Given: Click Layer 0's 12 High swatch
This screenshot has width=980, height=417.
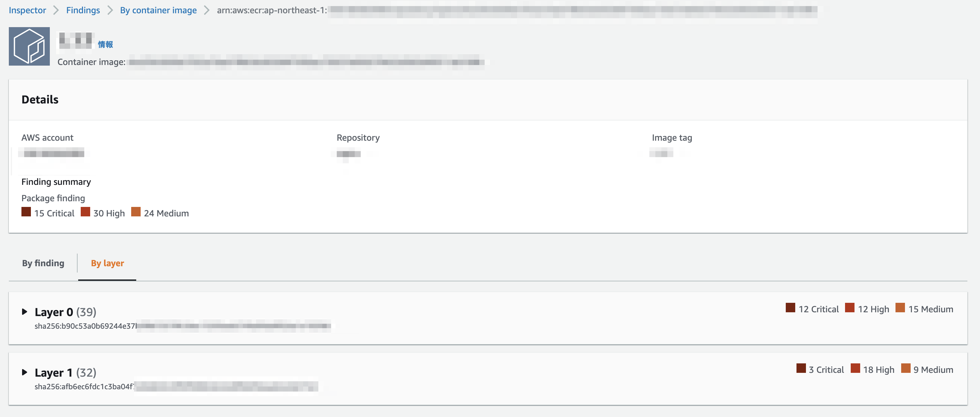Looking at the screenshot, I should click(849, 308).
